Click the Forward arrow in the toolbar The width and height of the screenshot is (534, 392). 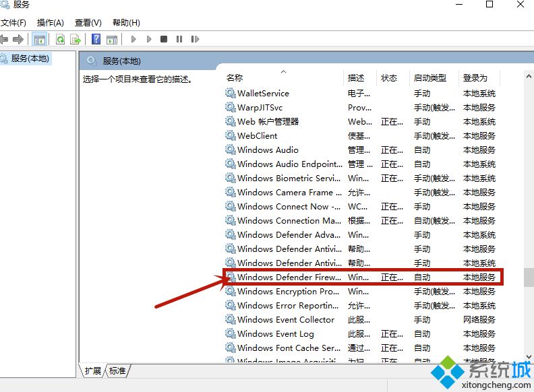(18, 40)
